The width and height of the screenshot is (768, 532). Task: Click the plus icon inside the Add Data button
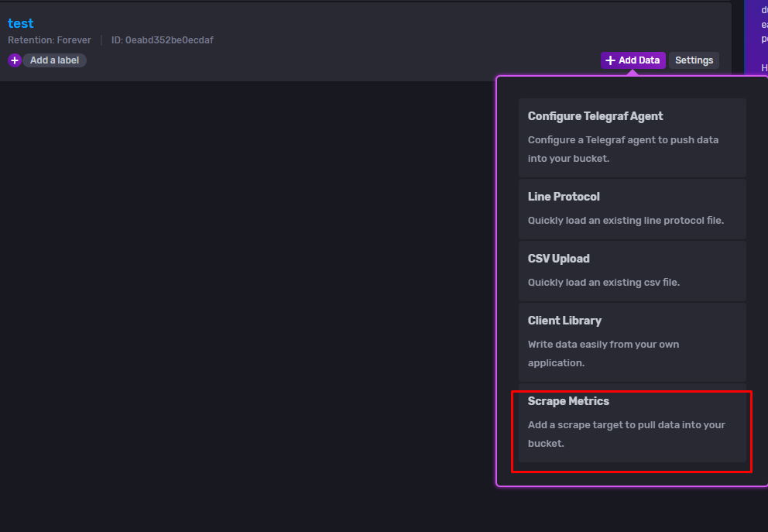click(611, 60)
